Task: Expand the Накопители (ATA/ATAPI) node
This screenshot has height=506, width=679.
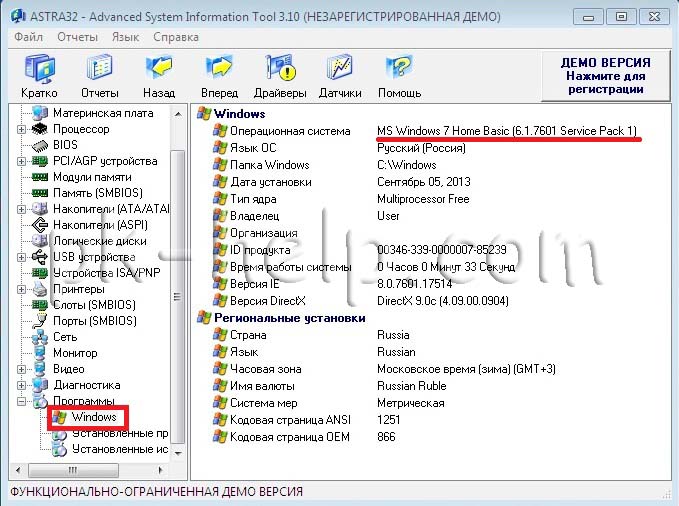Action: point(21,209)
